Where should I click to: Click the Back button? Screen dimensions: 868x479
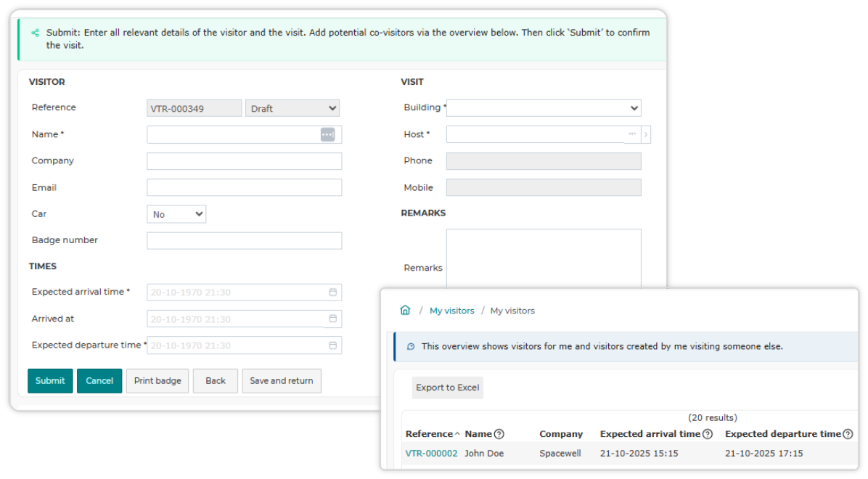click(216, 381)
